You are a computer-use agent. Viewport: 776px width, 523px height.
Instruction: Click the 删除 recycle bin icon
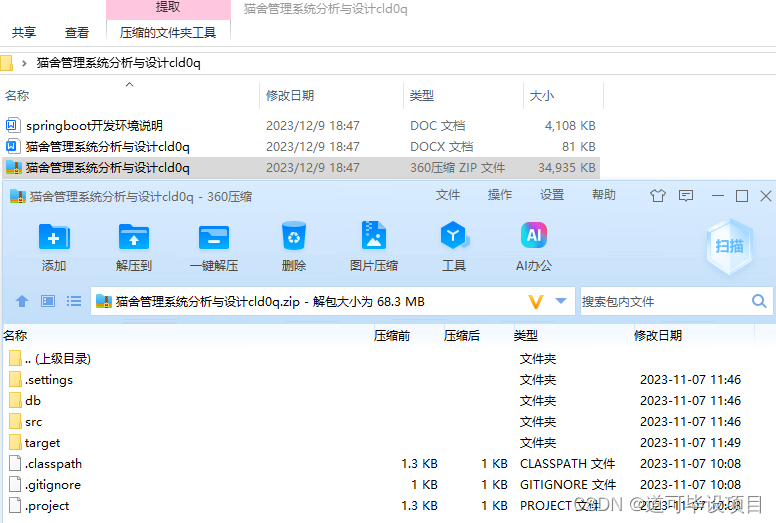(x=294, y=236)
